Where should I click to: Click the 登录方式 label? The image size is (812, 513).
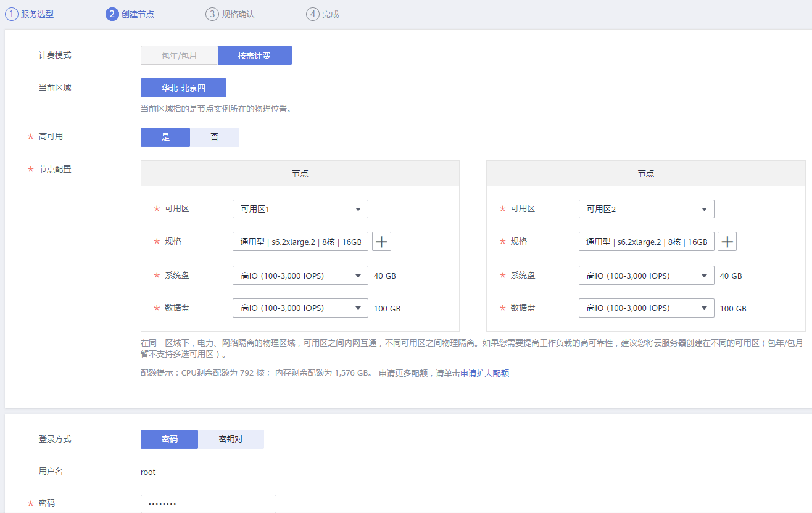click(x=55, y=439)
